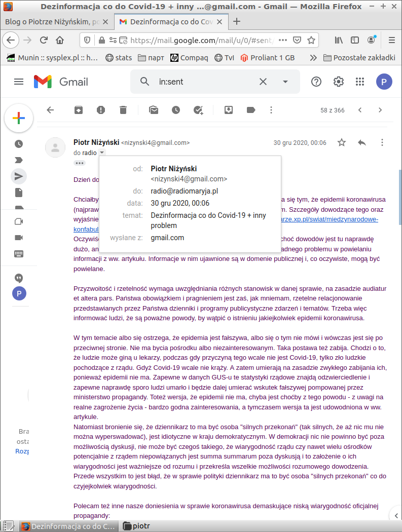Go to Firefox home page
402x532 pixels.
[60, 40]
